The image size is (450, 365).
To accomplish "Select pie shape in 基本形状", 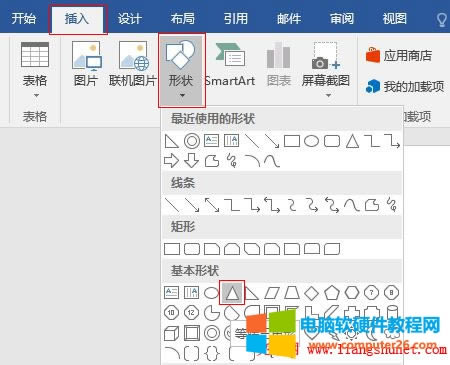I will coord(212,313).
